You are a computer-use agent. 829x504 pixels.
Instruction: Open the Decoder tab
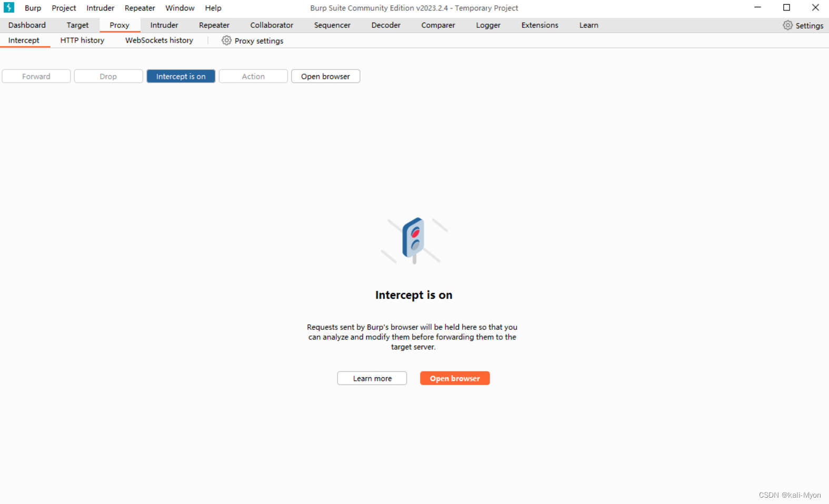point(386,25)
